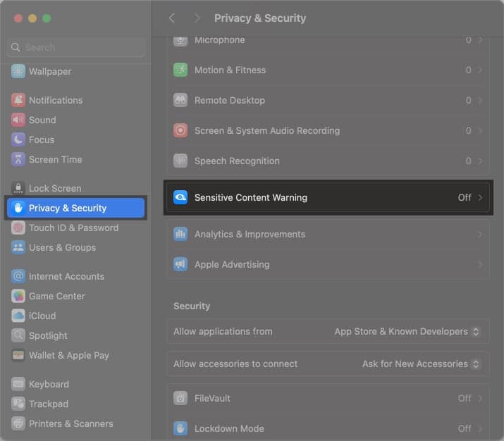504x441 pixels.
Task: Select the Users & Groups icon
Action: click(x=18, y=248)
